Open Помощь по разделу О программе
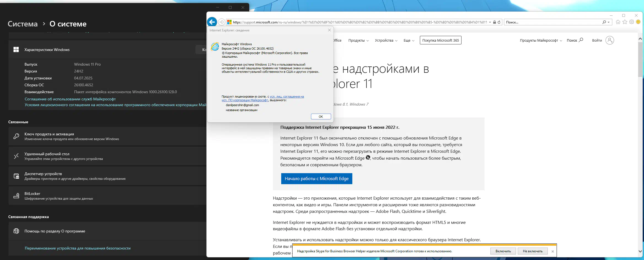 click(108, 231)
